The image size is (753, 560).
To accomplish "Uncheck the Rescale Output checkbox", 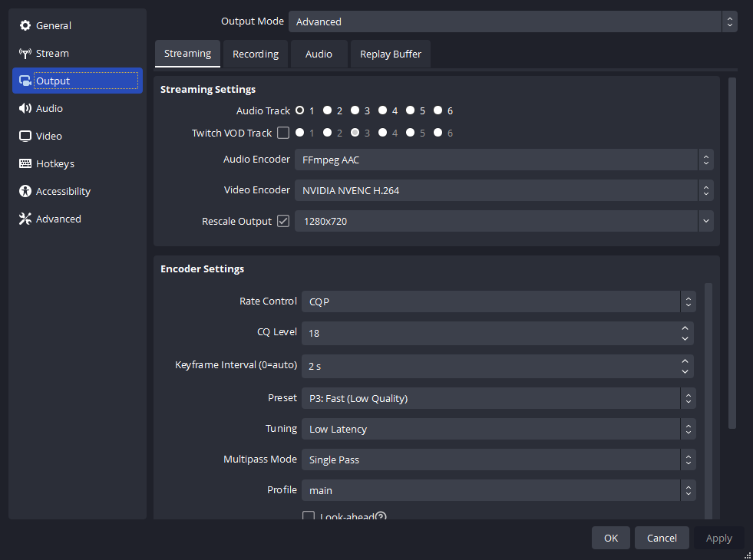I will [x=283, y=221].
